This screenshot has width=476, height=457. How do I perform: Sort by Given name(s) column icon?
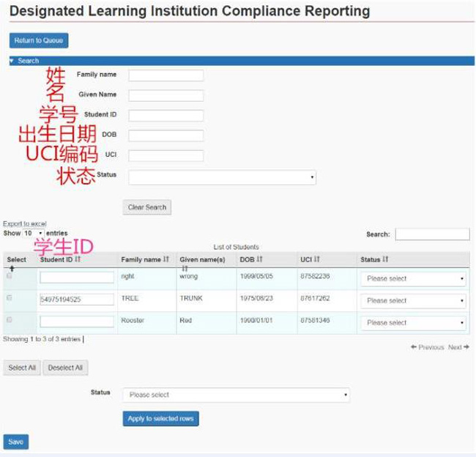click(184, 268)
